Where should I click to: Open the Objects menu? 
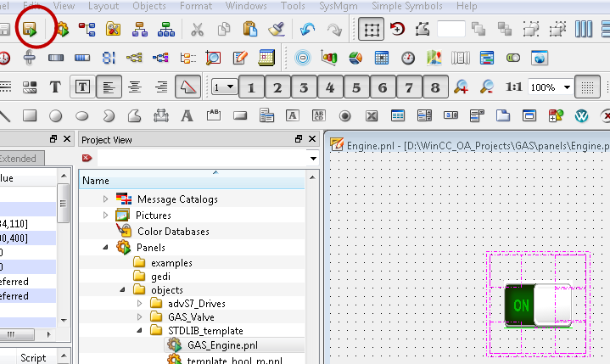149,6
